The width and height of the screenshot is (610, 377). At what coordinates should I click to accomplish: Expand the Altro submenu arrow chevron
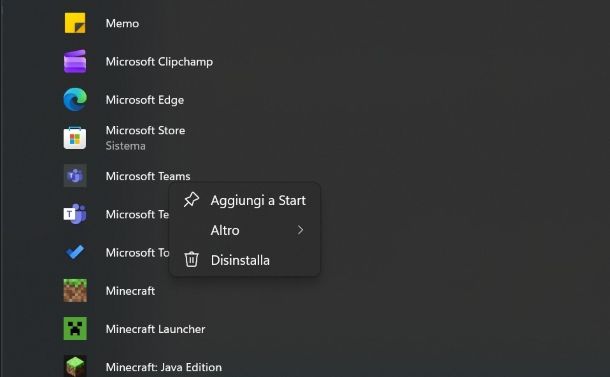click(x=300, y=230)
